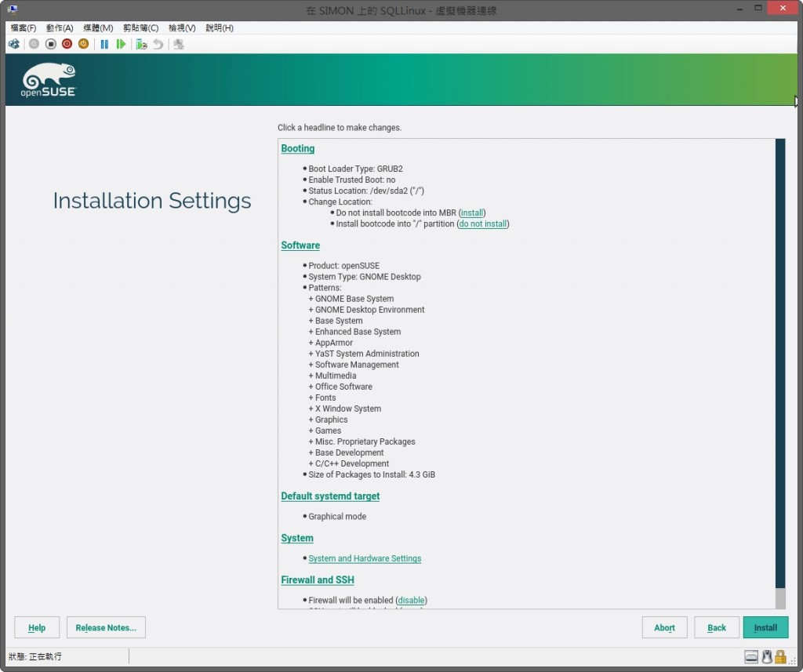Click System and Hardware Settings link
Screen dimensions: 803x672
tap(365, 559)
